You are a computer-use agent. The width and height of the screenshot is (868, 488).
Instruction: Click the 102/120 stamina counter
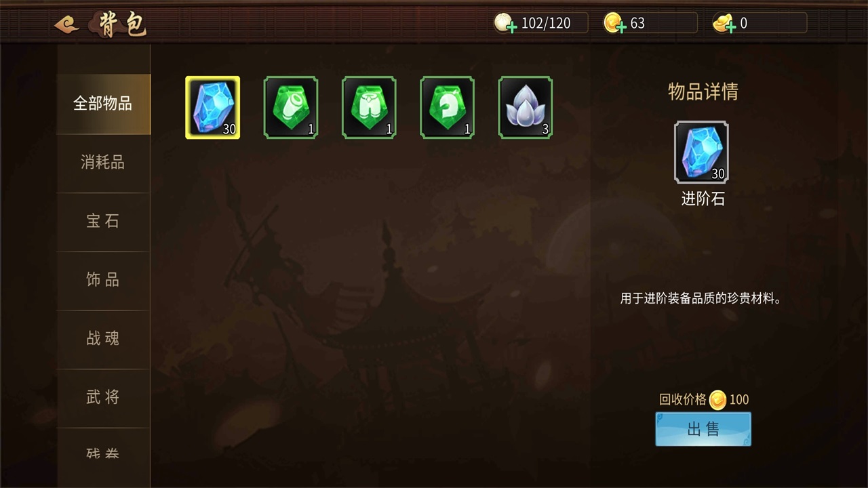pos(546,23)
